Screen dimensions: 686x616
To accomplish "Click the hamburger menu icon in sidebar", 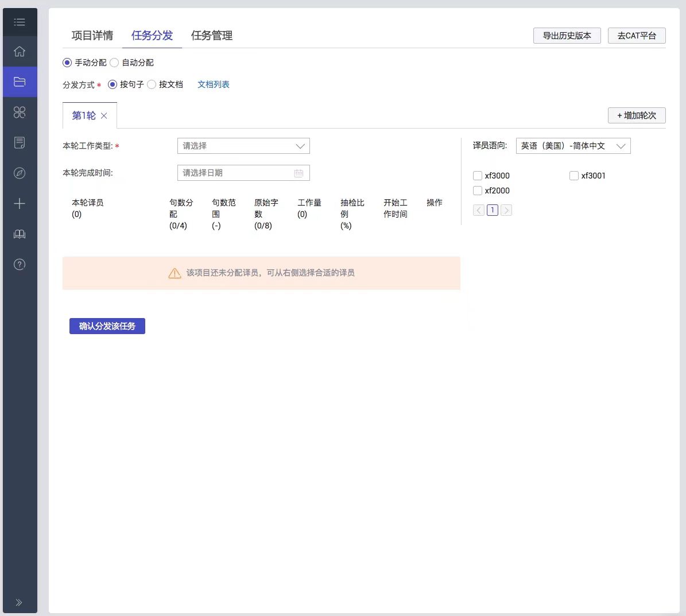I will tap(20, 22).
